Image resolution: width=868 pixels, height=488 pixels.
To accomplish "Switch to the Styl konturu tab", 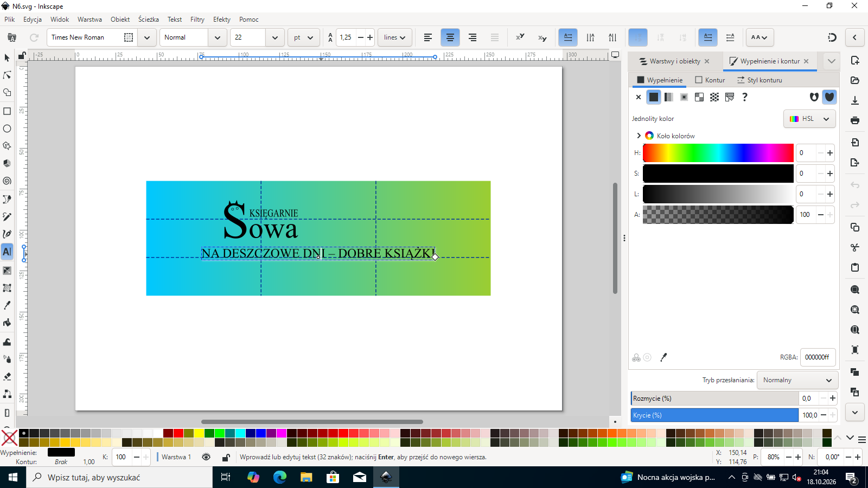I will point(759,80).
